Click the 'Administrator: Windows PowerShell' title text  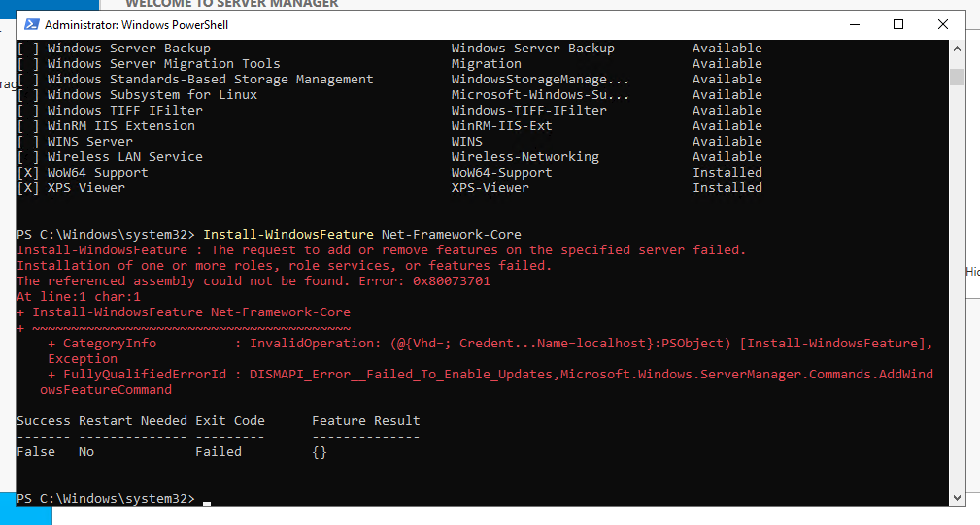[x=136, y=25]
